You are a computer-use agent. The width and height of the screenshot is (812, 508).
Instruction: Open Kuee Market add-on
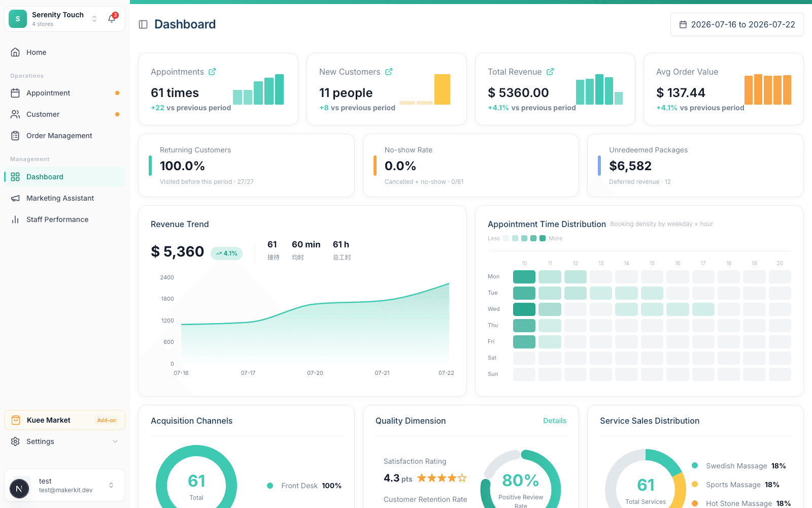pyautogui.click(x=64, y=420)
